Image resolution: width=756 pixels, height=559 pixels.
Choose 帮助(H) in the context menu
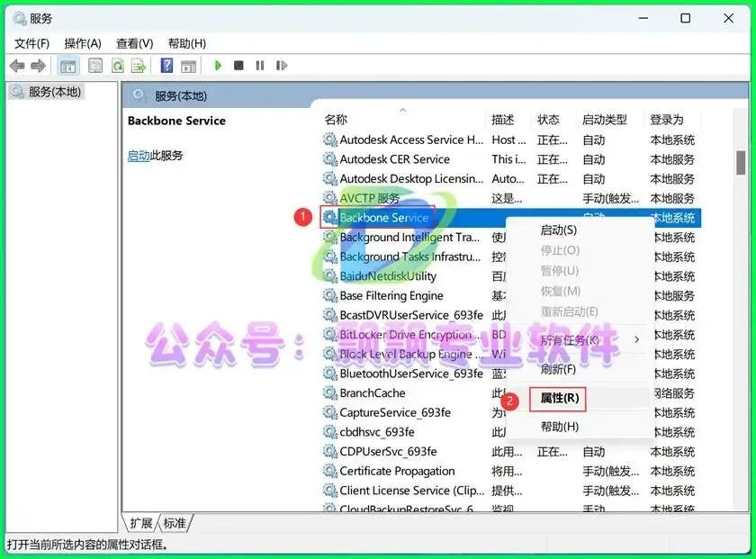(559, 427)
